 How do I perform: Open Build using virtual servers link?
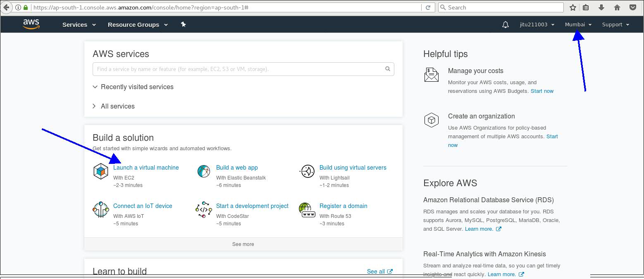tap(353, 168)
